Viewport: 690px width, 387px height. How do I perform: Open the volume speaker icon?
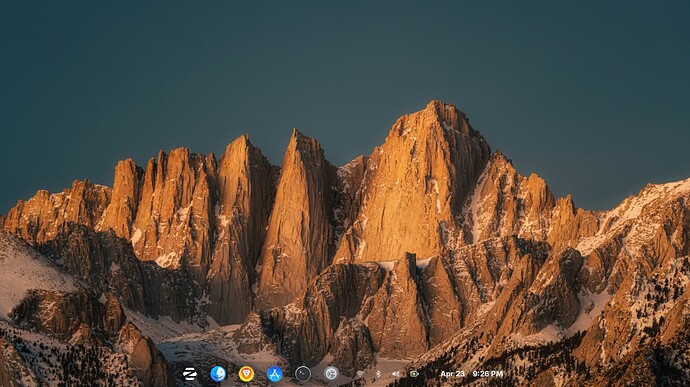coord(396,374)
